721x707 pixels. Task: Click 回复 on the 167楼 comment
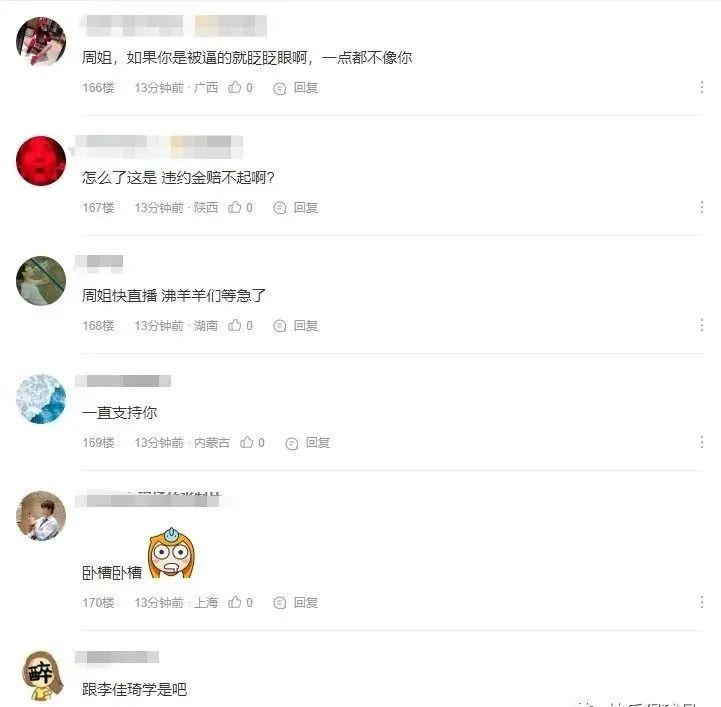306,207
